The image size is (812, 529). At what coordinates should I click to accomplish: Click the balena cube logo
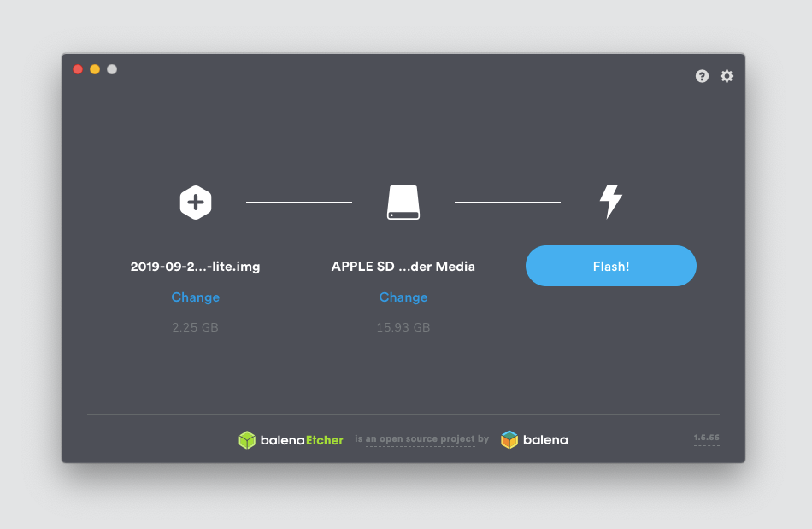(509, 440)
